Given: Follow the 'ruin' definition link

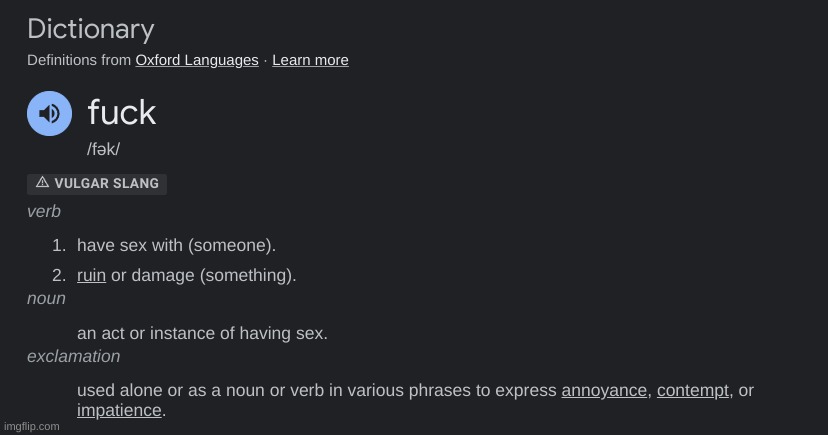Looking at the screenshot, I should 91,275.
